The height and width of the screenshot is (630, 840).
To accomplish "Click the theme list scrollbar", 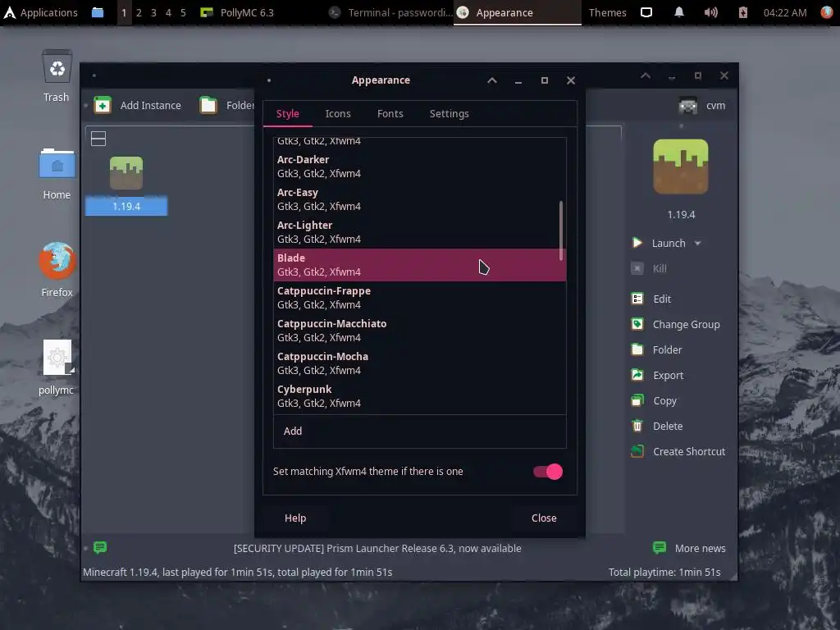I will [561, 231].
